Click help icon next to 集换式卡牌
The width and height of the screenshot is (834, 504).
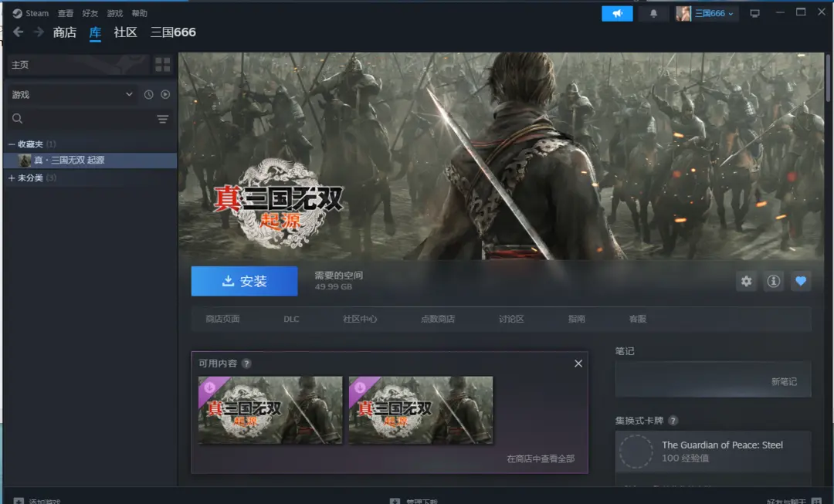673,421
